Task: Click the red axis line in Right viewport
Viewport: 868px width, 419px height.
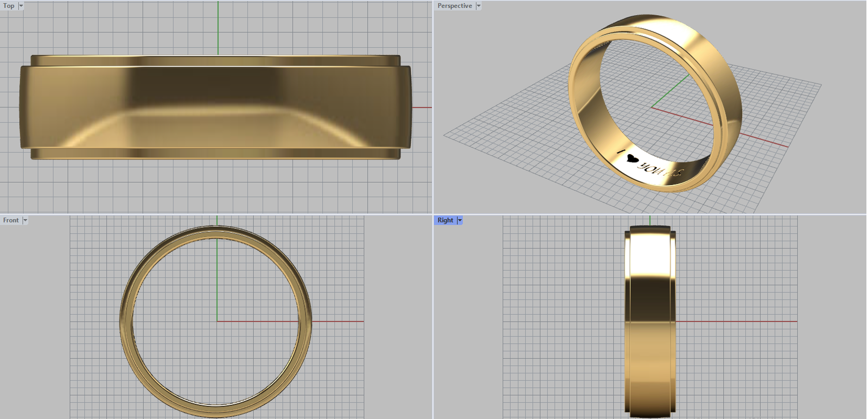Action: tap(738, 321)
